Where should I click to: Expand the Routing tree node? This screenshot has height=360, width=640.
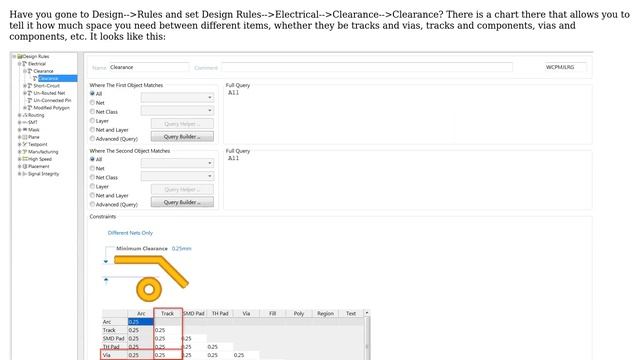[x=19, y=115]
